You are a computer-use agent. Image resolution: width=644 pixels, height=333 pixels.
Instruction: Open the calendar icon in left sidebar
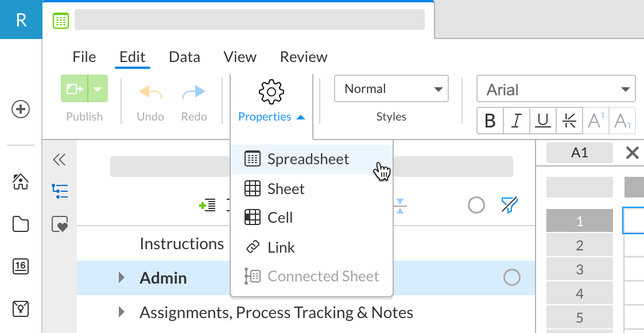(21, 266)
